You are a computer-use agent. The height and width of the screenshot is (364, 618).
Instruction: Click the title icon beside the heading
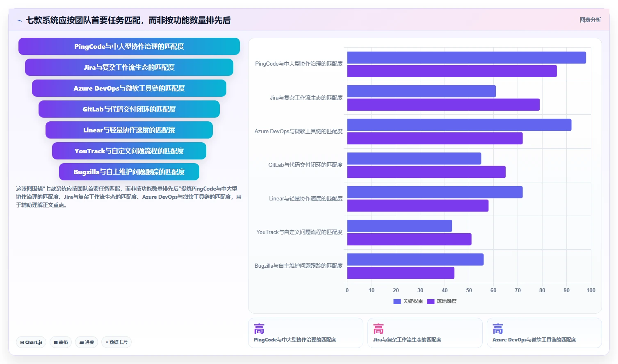(19, 20)
